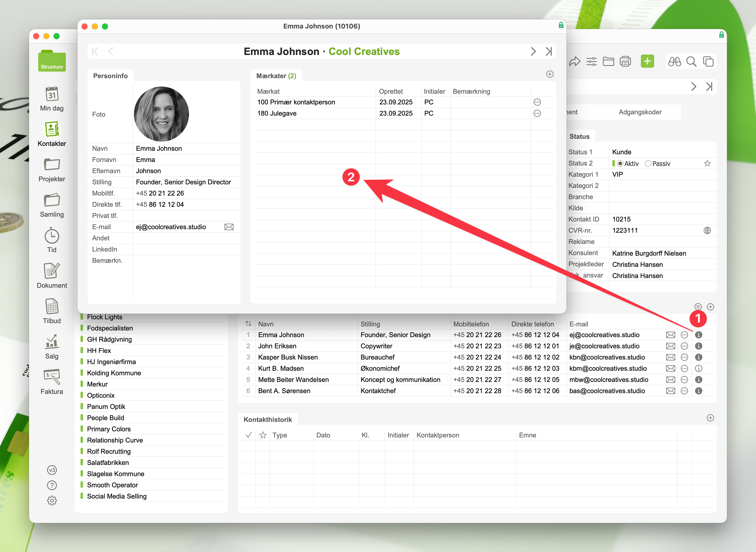Click the printer icon in toolbar
Image resolution: width=756 pixels, height=552 pixels.
click(625, 61)
